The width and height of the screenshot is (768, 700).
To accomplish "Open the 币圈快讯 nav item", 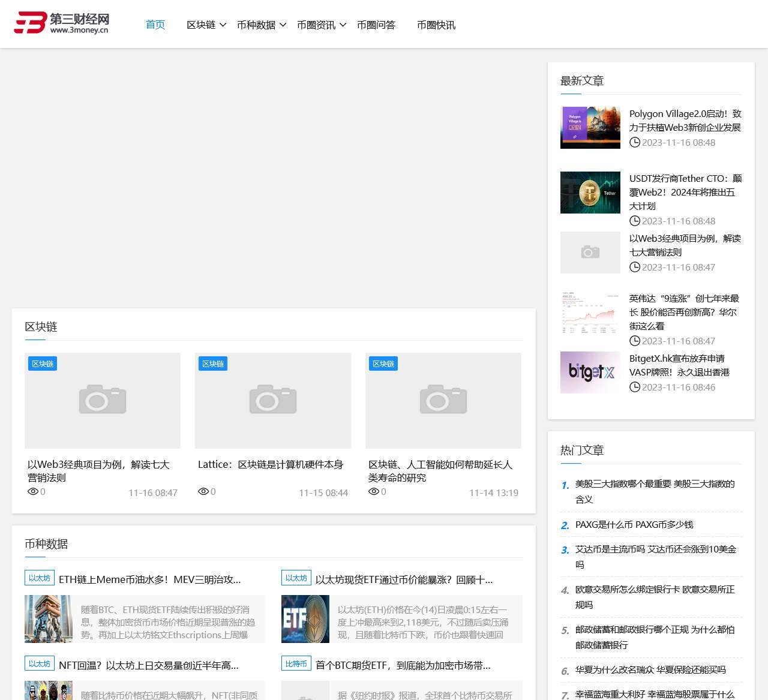I will pyautogui.click(x=436, y=25).
